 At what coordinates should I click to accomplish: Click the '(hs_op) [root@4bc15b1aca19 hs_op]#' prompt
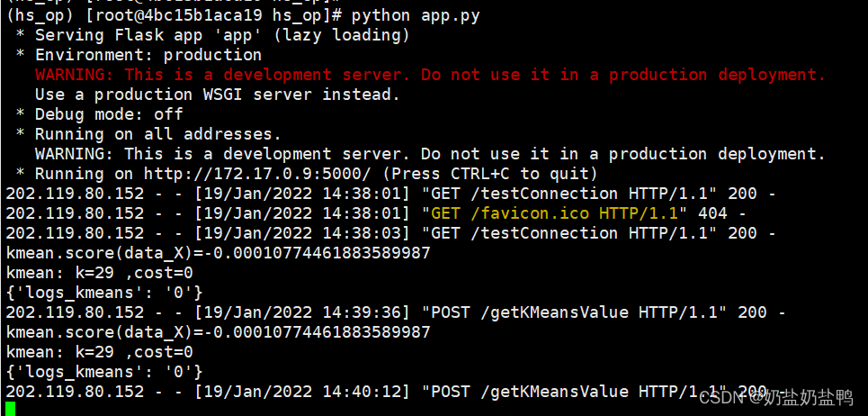(176, 15)
